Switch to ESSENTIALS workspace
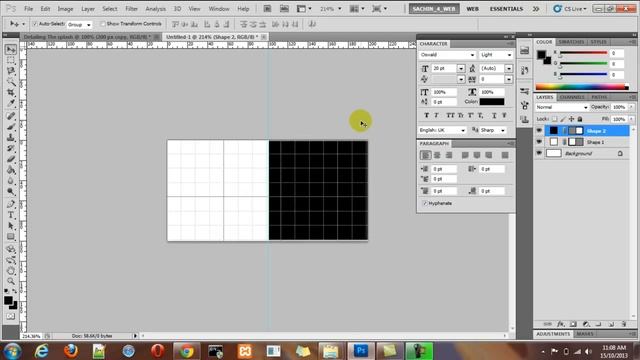The width and height of the screenshot is (640, 360). 506,9
